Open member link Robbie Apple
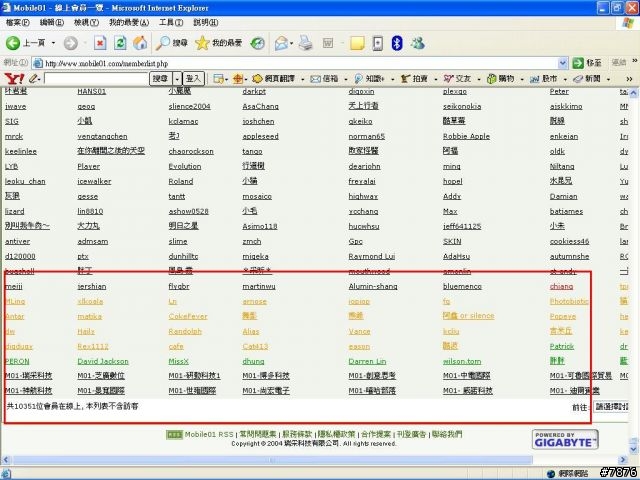 point(466,136)
